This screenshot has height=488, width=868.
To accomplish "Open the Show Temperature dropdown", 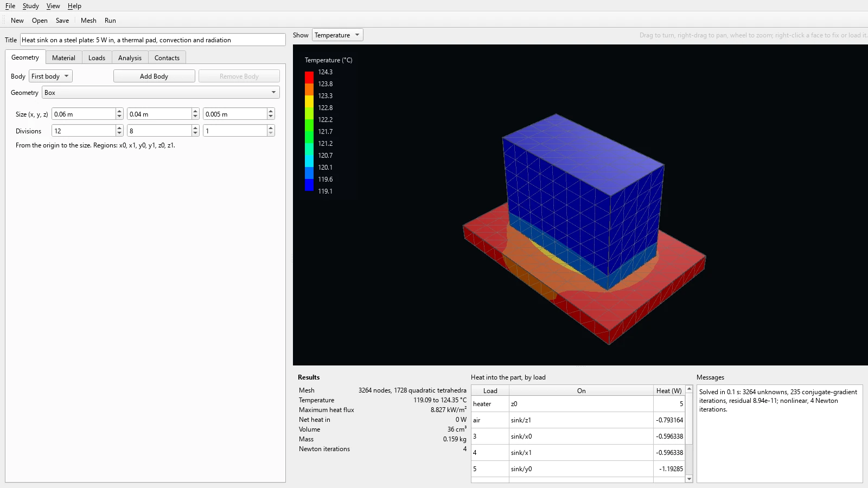I will pos(337,35).
